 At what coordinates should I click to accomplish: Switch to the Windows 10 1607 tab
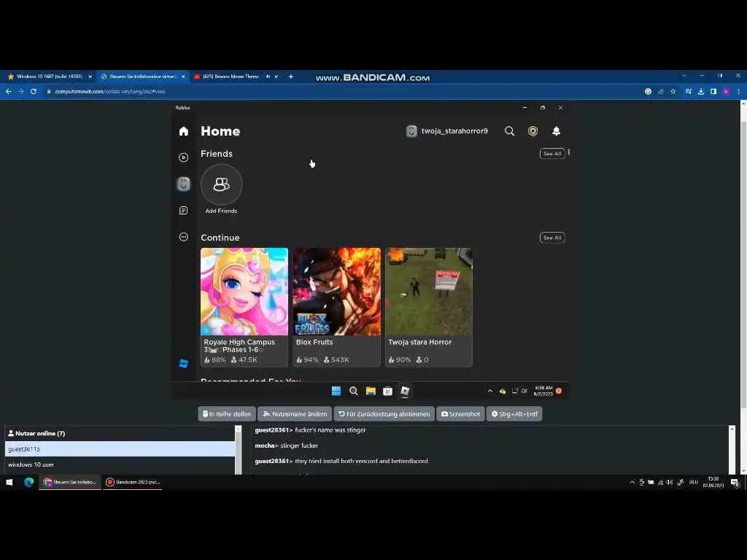click(x=49, y=76)
